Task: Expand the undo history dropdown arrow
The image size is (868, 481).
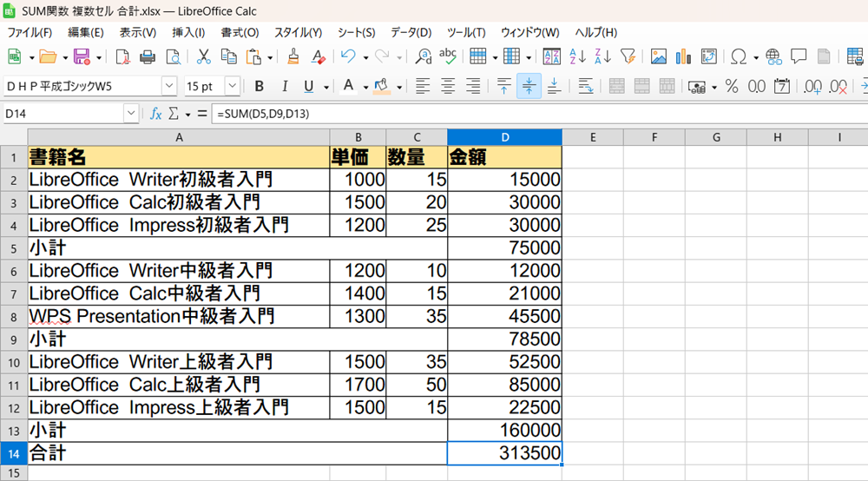Action: 365,57
